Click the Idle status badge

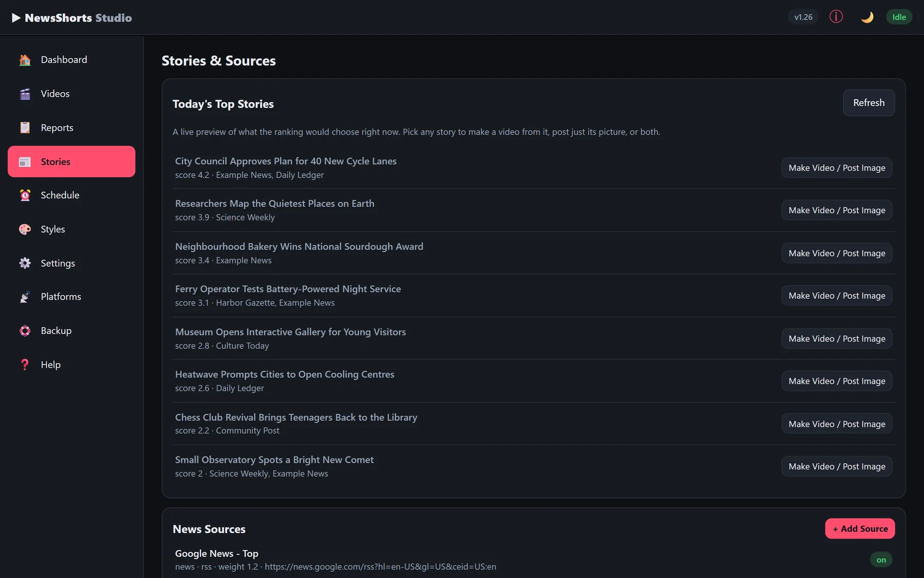tap(899, 17)
